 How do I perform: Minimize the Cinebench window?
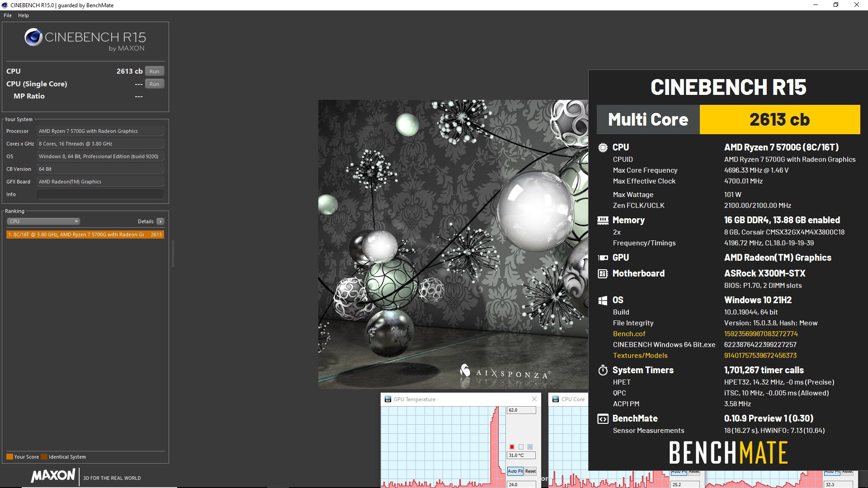(x=816, y=5)
